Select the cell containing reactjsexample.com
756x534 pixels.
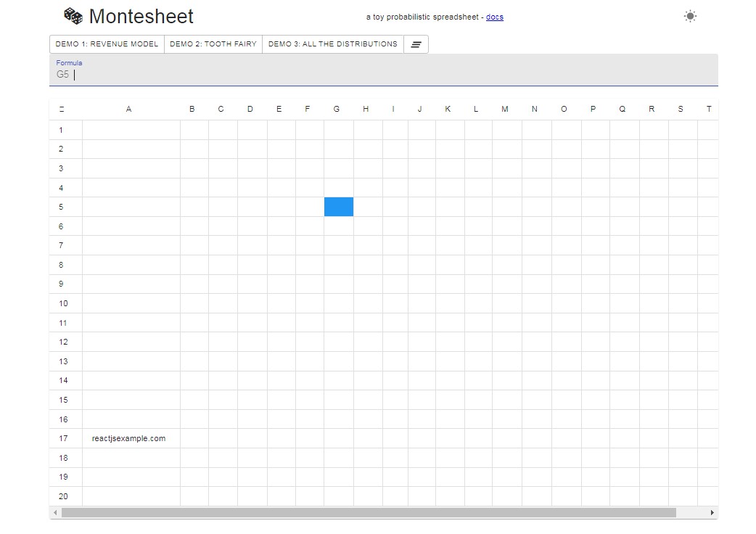pyautogui.click(x=129, y=438)
